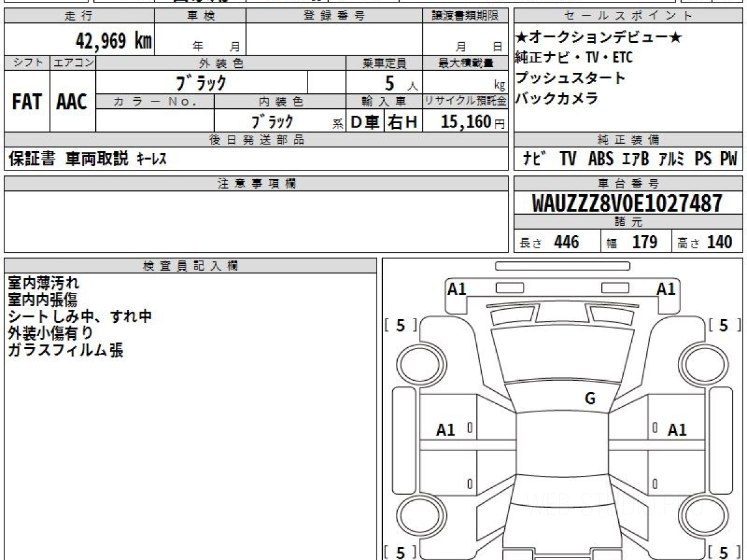
Task: Select the interior color value ブラック
Action: click(272, 121)
